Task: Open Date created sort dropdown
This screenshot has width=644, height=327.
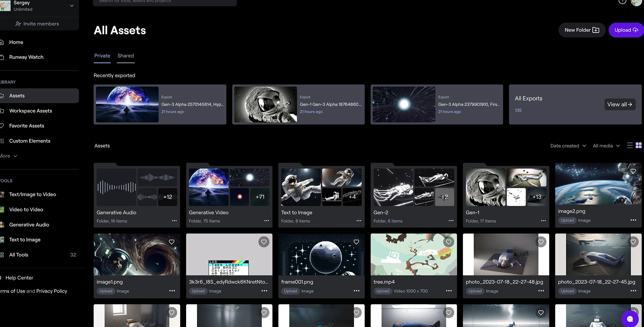Action: 568,146
